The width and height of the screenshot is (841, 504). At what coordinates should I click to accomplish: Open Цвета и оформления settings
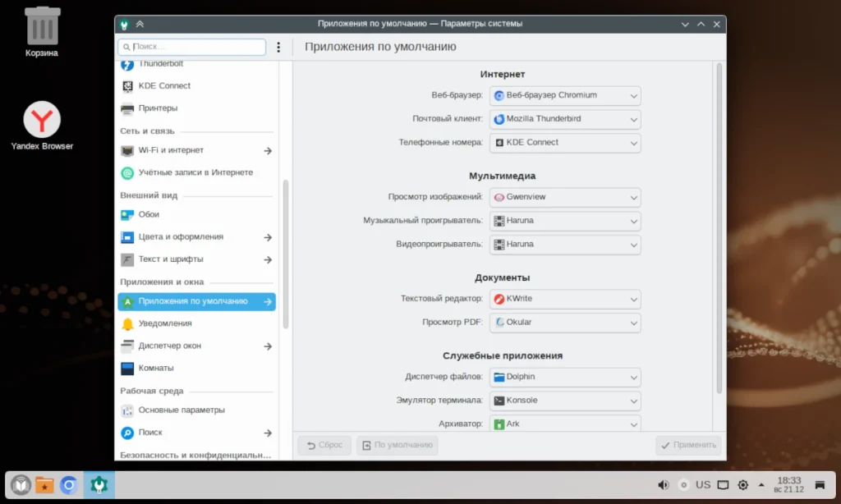click(x=196, y=237)
